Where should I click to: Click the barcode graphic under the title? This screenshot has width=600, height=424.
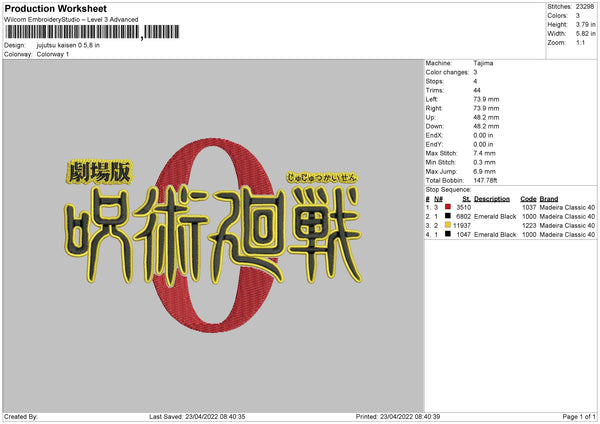pyautogui.click(x=92, y=32)
